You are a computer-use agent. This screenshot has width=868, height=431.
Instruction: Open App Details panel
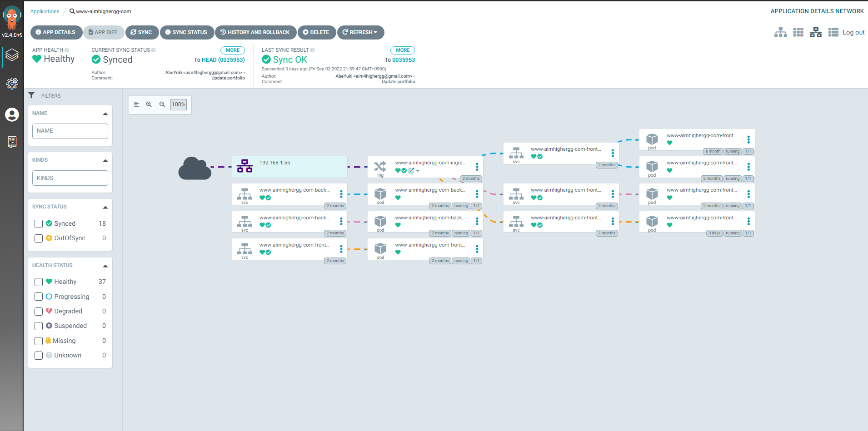coord(56,32)
